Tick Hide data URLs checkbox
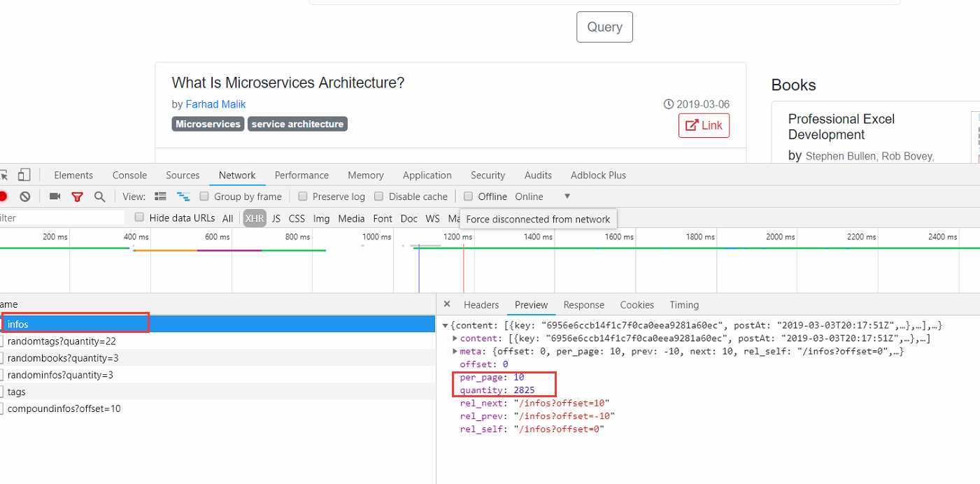Viewport: 980px width, 484px height. click(139, 218)
